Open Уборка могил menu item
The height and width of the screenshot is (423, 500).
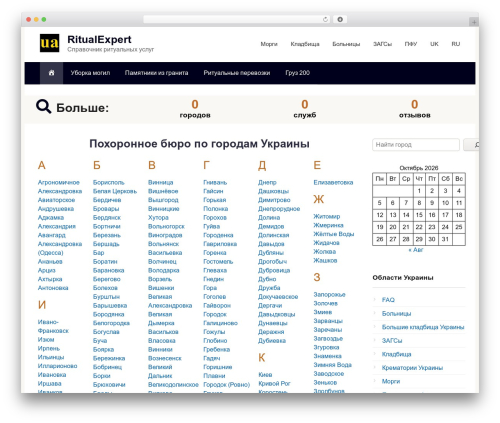[x=90, y=73]
